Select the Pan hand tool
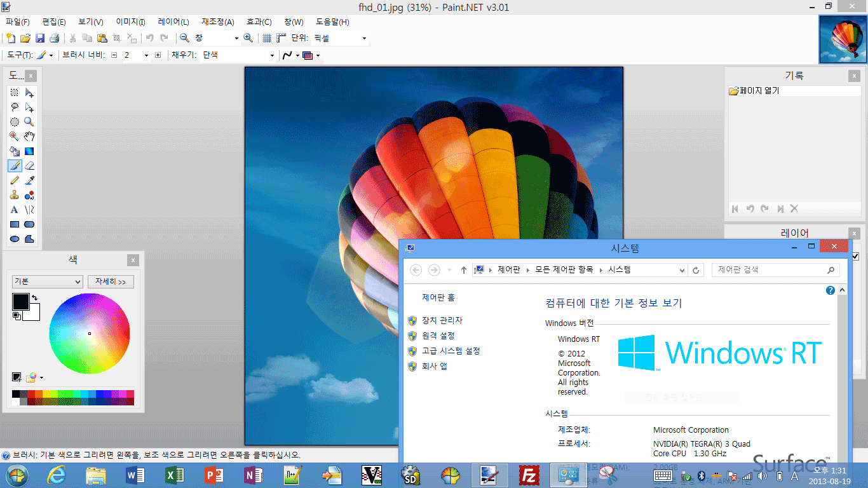Viewport: 868px width, 488px height. point(29,136)
